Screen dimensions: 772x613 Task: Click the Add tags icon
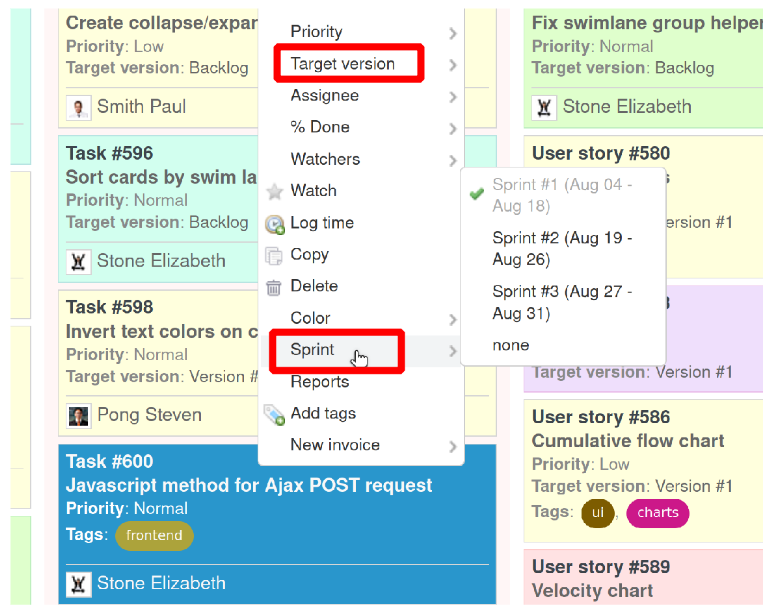click(274, 414)
